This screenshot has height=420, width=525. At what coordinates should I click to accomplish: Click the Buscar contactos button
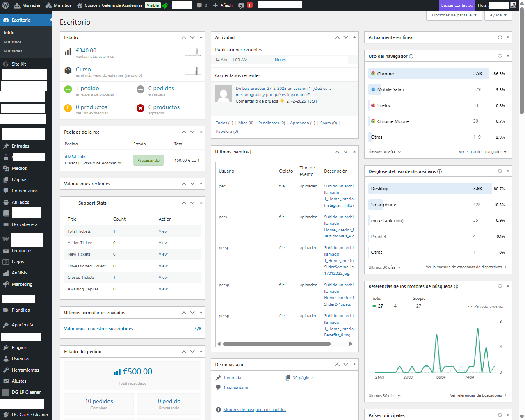[457, 5]
